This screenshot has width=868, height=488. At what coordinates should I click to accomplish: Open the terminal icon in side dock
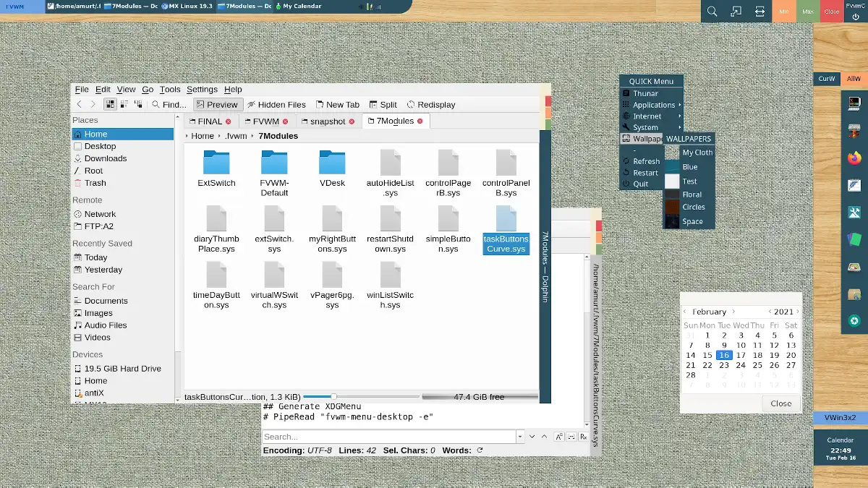pyautogui.click(x=854, y=104)
